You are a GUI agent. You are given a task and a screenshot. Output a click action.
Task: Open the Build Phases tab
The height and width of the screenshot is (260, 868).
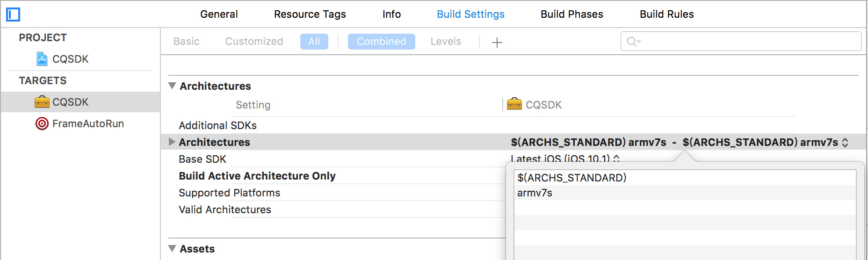pyautogui.click(x=572, y=14)
